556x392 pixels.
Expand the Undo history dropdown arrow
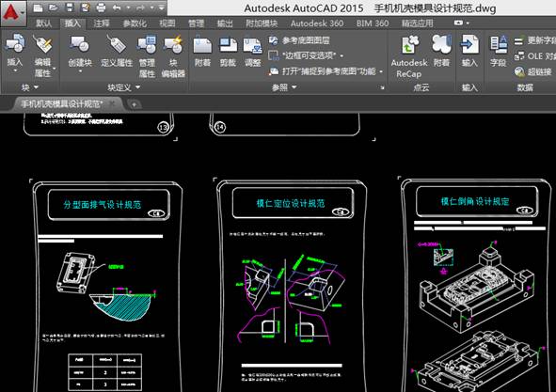(128, 8)
